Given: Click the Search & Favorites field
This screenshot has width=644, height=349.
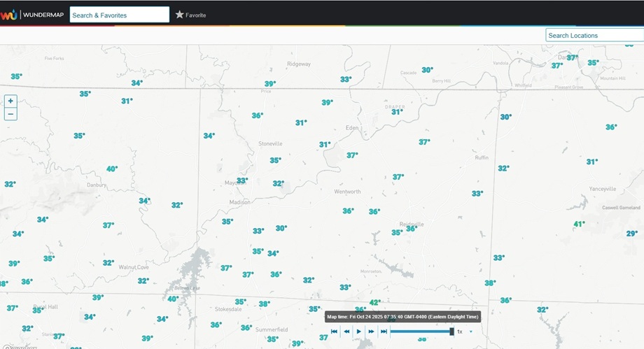Looking at the screenshot, I should (x=119, y=15).
